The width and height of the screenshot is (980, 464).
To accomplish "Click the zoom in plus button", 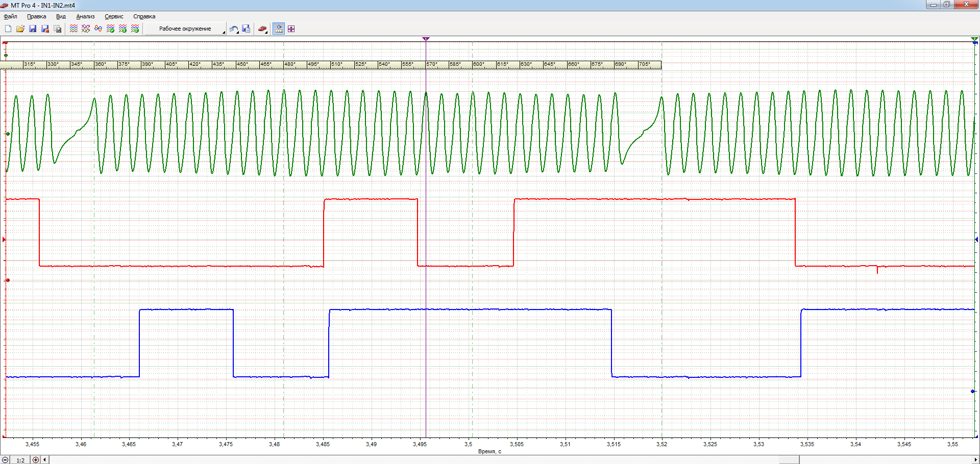I will [x=36, y=460].
